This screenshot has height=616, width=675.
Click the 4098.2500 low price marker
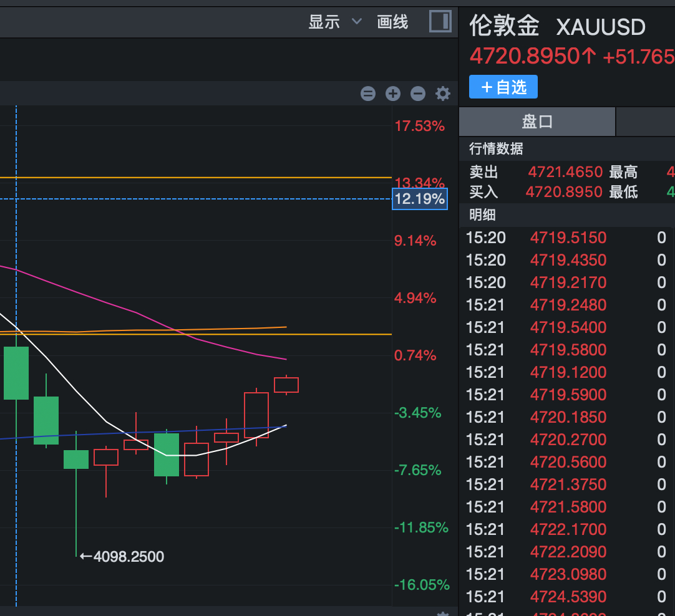point(122,556)
